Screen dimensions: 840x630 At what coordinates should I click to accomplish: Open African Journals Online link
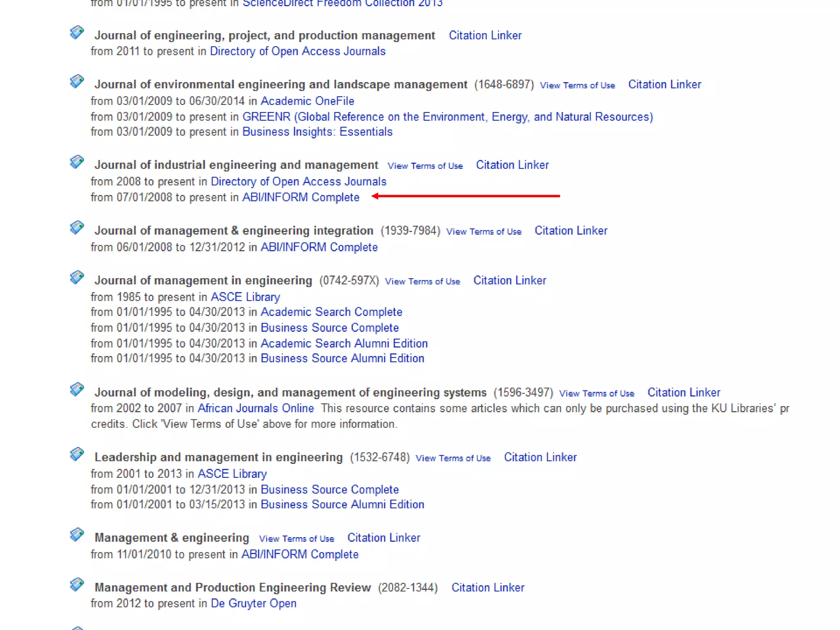256,409
